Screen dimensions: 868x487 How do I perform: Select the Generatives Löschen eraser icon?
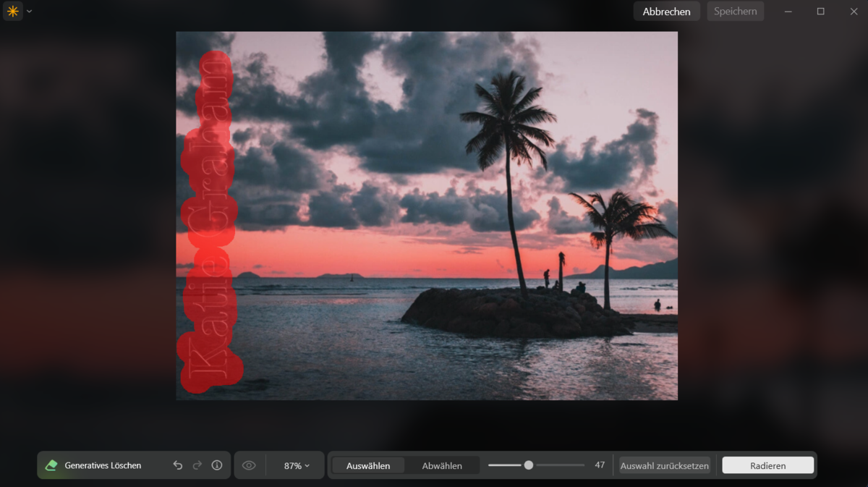(51, 465)
